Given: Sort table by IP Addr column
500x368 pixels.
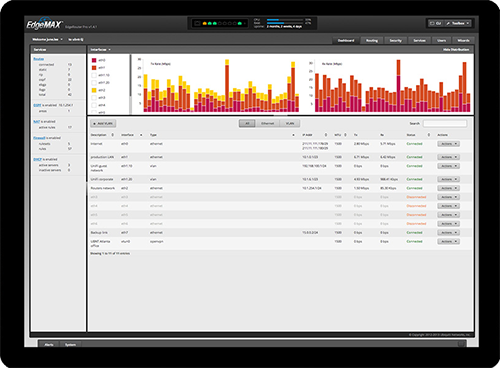Looking at the screenshot, I should coord(326,135).
